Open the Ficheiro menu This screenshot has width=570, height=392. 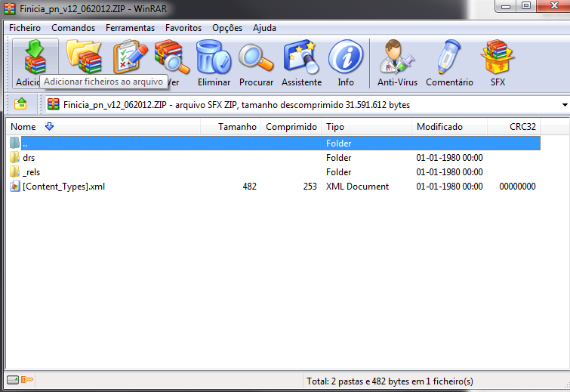[x=25, y=28]
